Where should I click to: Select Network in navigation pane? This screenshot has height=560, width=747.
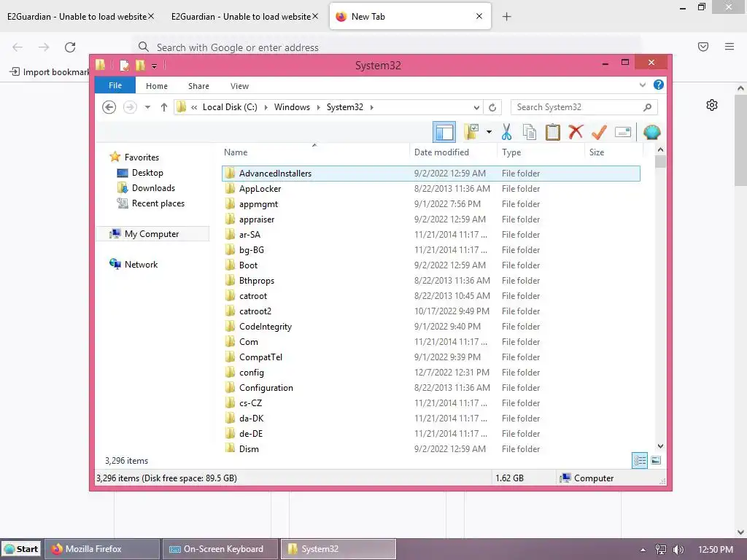(141, 264)
